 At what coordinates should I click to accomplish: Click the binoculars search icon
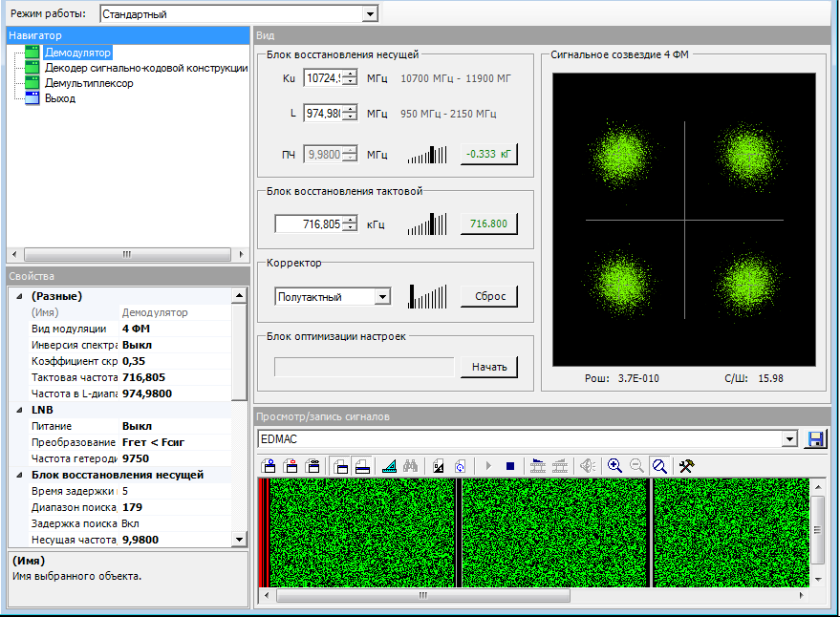tap(411, 466)
